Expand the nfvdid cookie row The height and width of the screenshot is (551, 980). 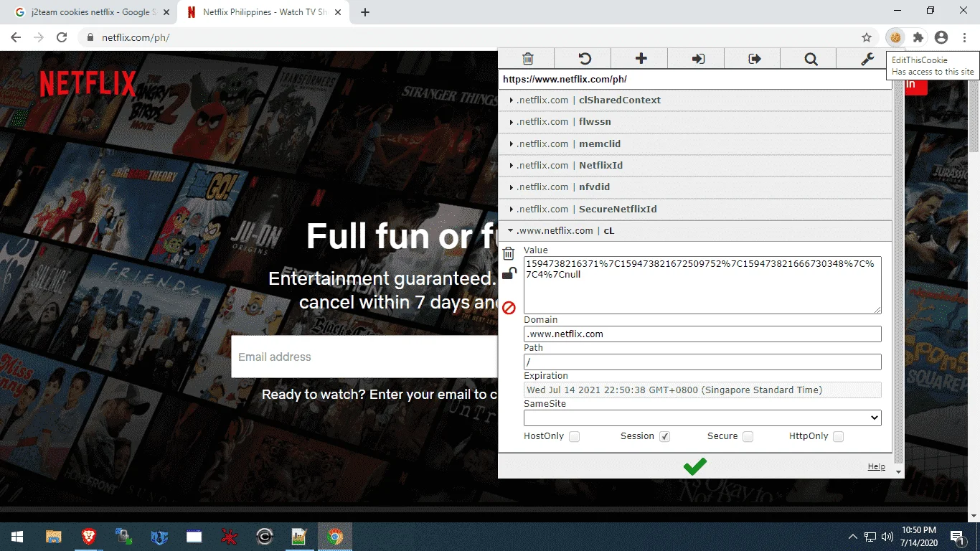tap(694, 187)
